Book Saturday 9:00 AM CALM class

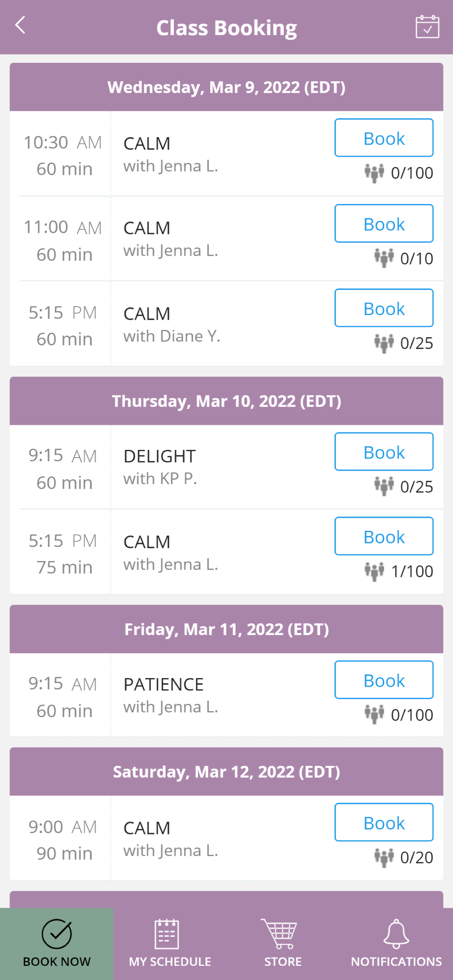click(x=384, y=823)
